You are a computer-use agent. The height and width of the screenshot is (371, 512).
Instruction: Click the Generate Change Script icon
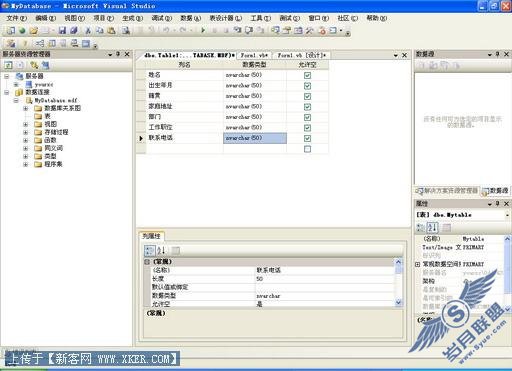point(10,43)
